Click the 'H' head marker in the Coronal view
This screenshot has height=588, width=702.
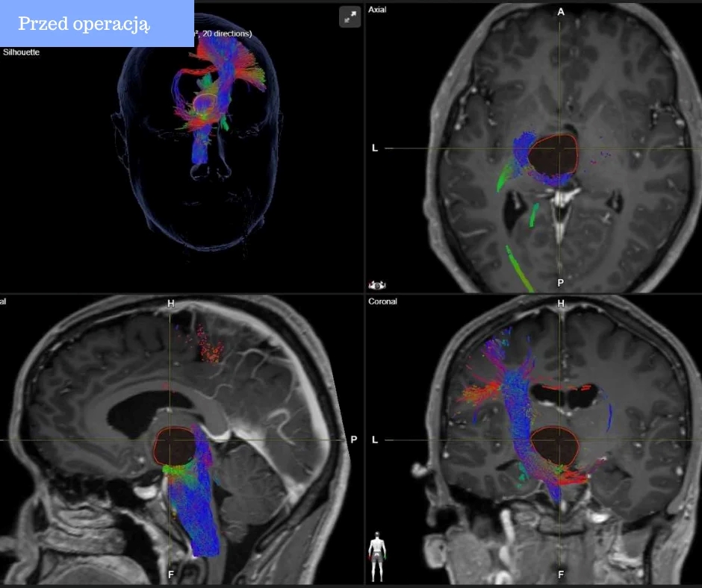(561, 304)
